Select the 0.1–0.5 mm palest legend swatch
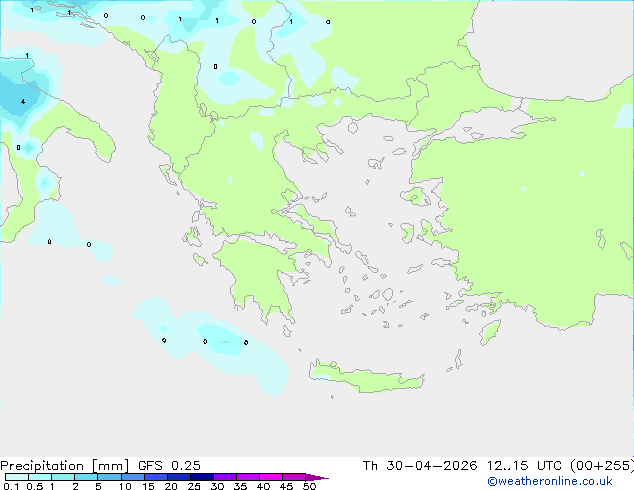This screenshot has width=634, height=490. (17, 477)
